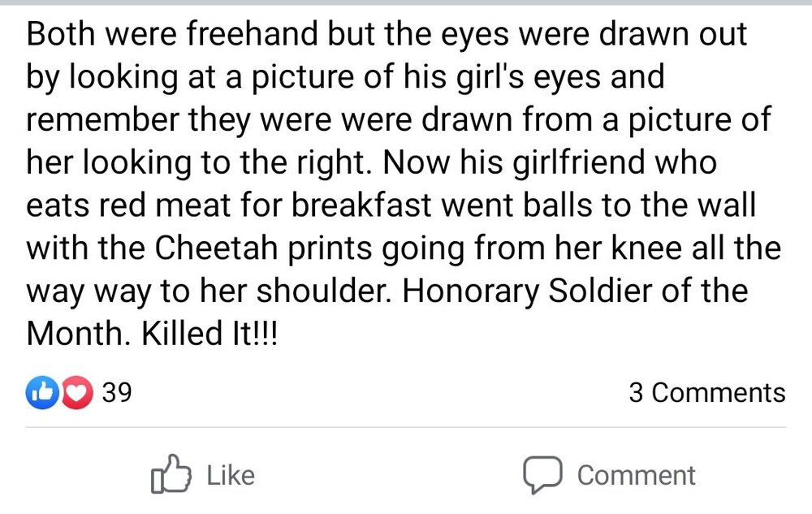This screenshot has height=514, width=812.
Task: Click the red heart reaction icon
Action: coord(76,394)
